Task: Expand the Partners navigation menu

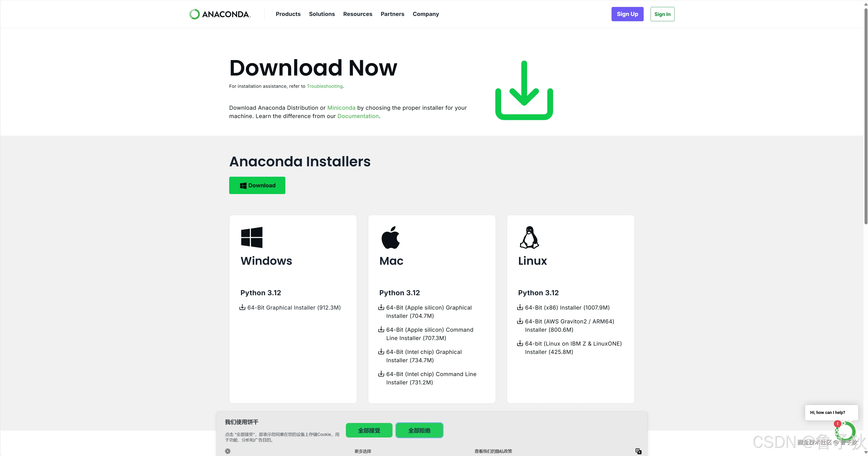Action: pyautogui.click(x=392, y=14)
